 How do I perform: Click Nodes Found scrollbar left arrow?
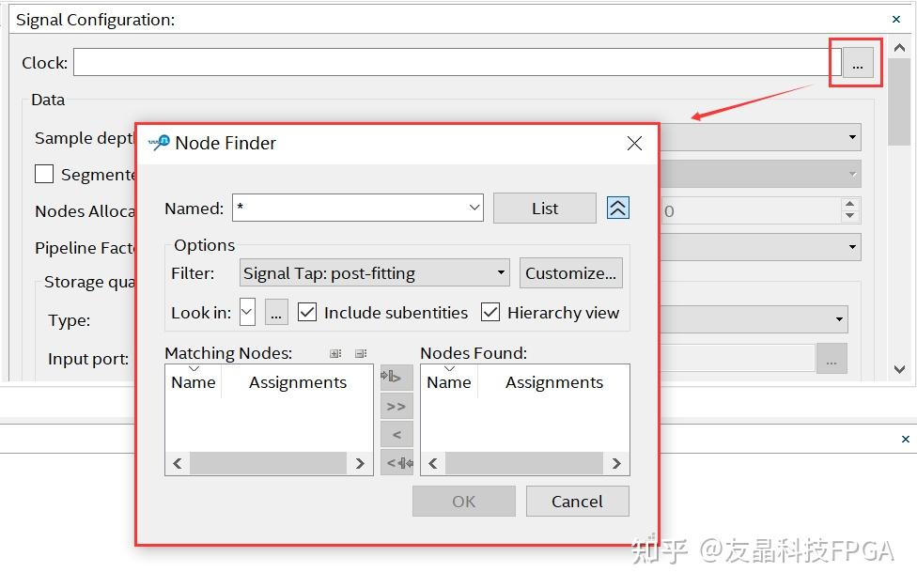coord(433,463)
